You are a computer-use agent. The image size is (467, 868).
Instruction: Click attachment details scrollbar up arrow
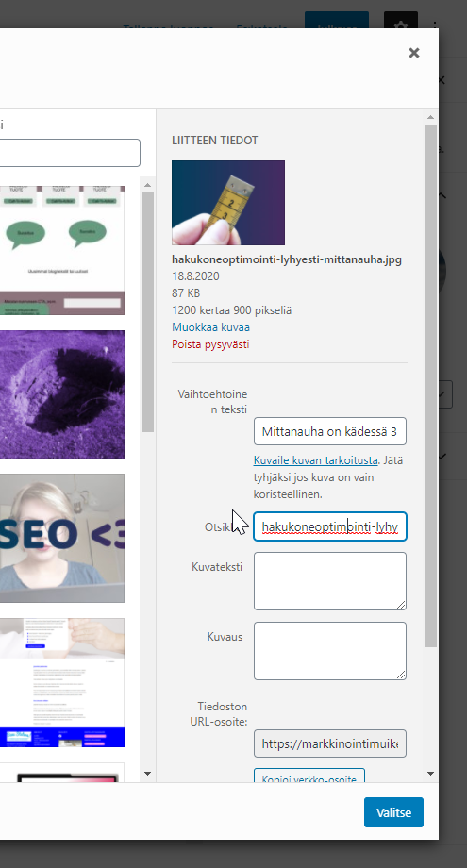pos(430,117)
